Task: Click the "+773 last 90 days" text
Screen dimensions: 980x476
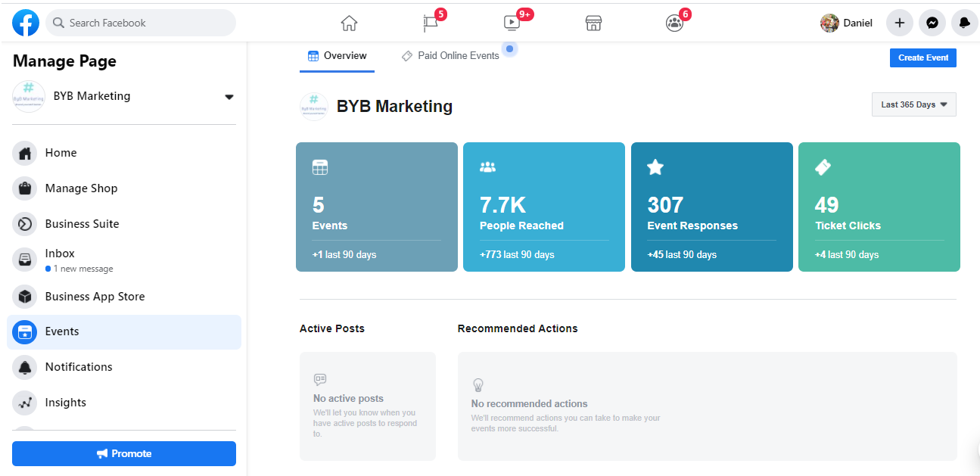Action: tap(517, 255)
